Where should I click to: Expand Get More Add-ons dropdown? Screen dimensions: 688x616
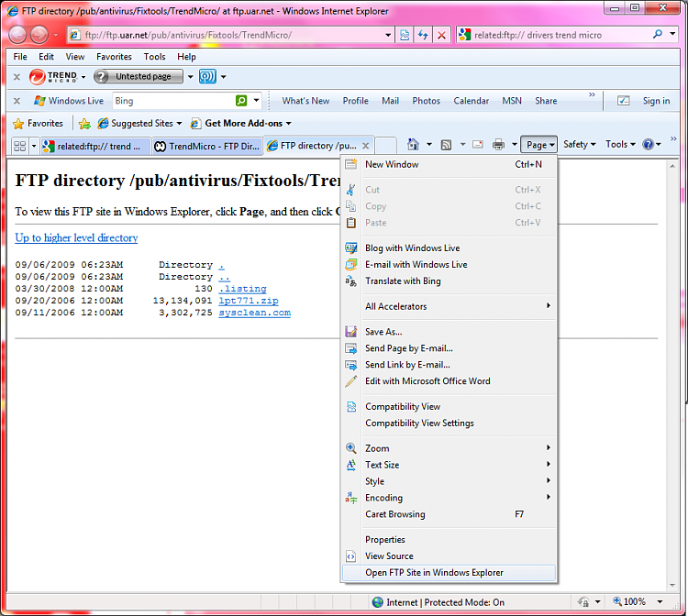point(288,124)
